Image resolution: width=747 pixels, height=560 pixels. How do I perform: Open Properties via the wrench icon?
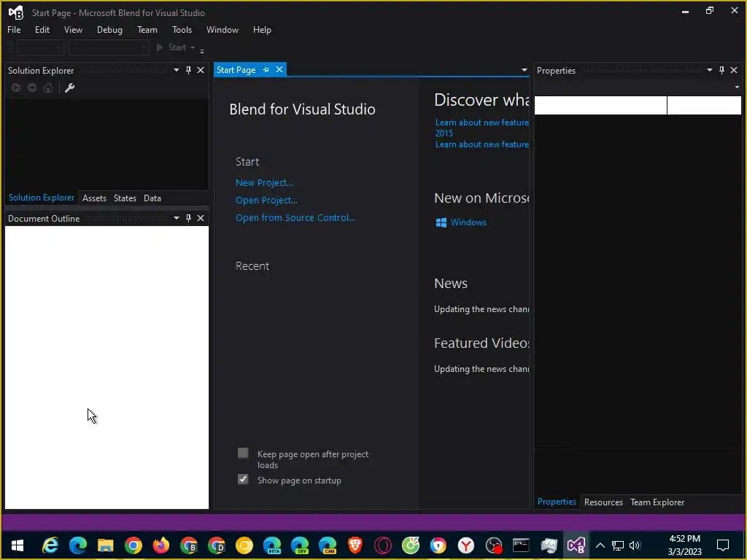(69, 87)
